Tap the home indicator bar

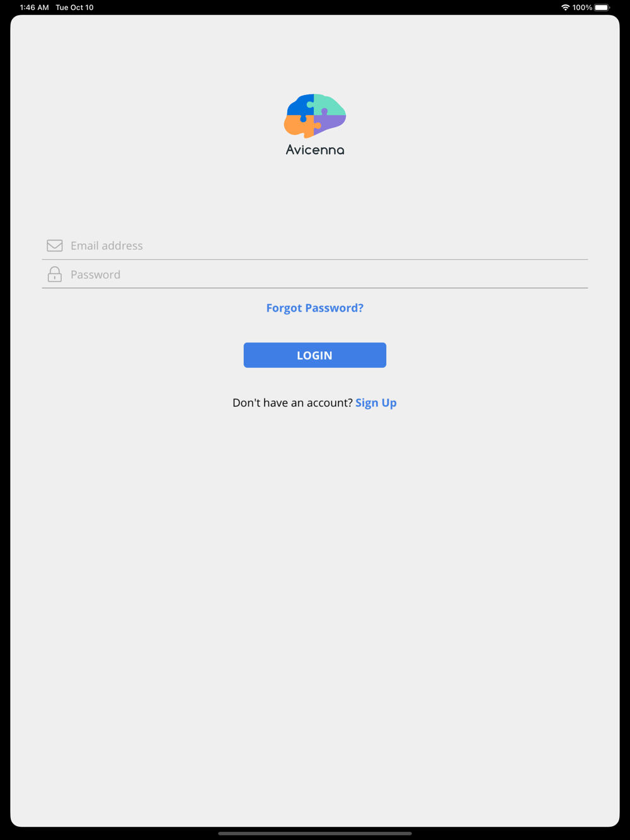(x=315, y=833)
